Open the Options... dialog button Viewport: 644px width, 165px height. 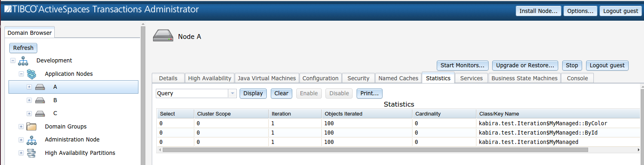[x=580, y=11]
